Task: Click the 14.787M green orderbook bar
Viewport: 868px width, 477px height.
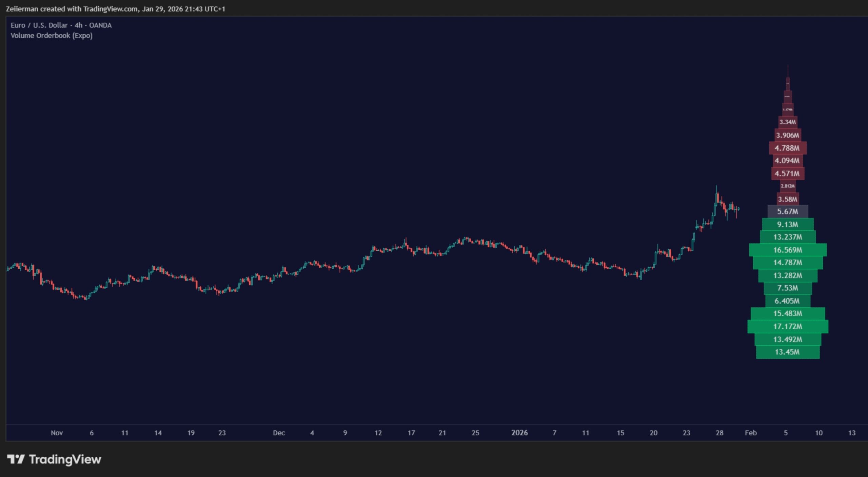Action: (788, 263)
